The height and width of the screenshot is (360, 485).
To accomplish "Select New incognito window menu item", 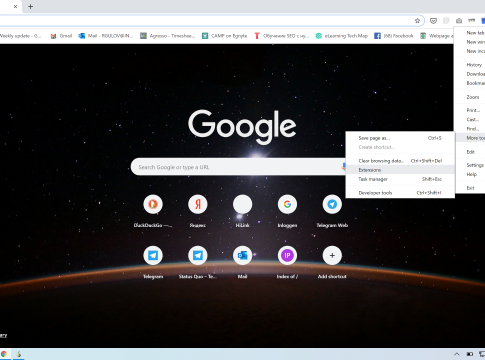I will pyautogui.click(x=470, y=51).
